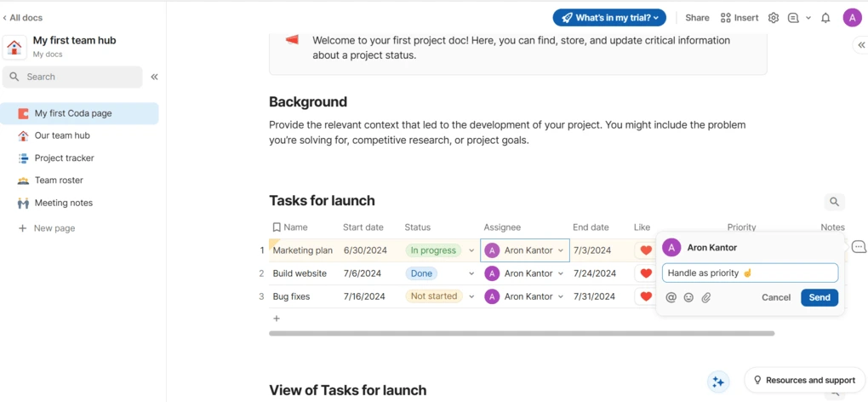Open What's in my trial dropdown

(x=609, y=18)
